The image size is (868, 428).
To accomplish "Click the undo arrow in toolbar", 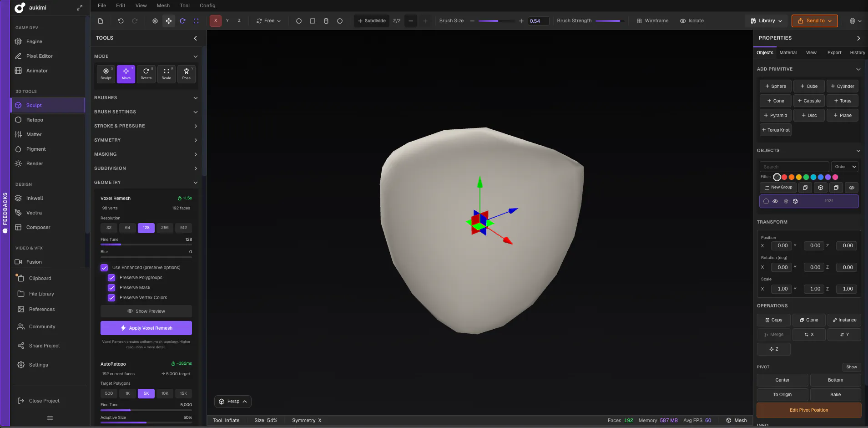I will (x=121, y=21).
